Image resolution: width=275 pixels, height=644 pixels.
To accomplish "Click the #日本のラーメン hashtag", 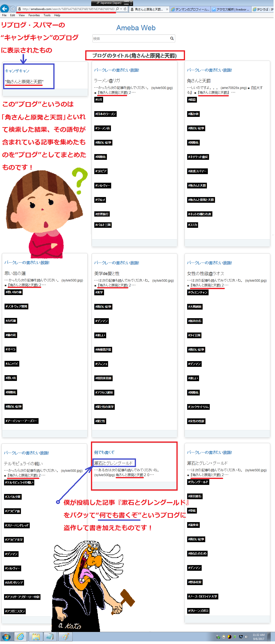I will click(105, 114).
